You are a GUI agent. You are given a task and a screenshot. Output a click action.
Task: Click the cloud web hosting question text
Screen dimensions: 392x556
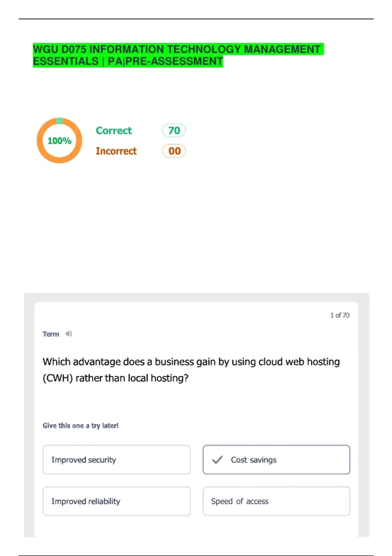point(191,362)
